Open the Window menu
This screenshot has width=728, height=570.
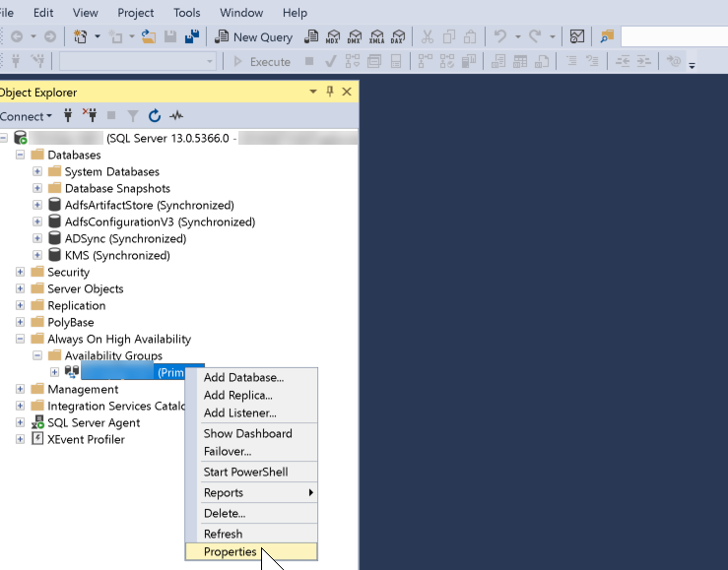click(x=241, y=13)
